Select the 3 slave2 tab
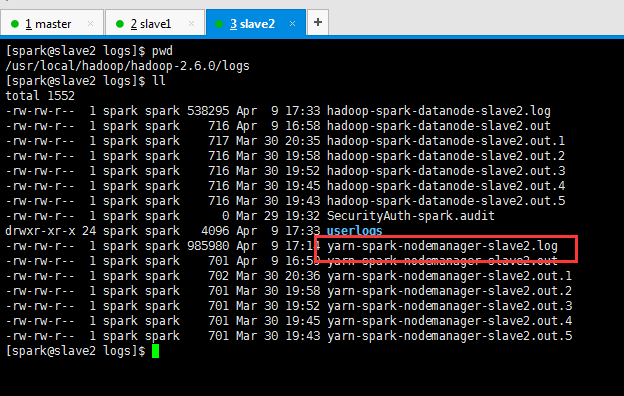This screenshot has width=624, height=396. pos(256,23)
